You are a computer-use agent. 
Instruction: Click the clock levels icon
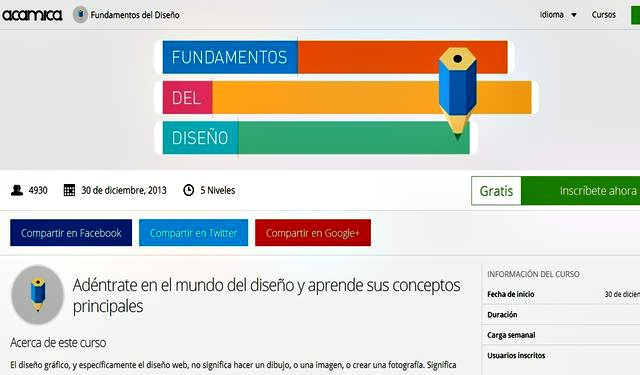coord(189,190)
